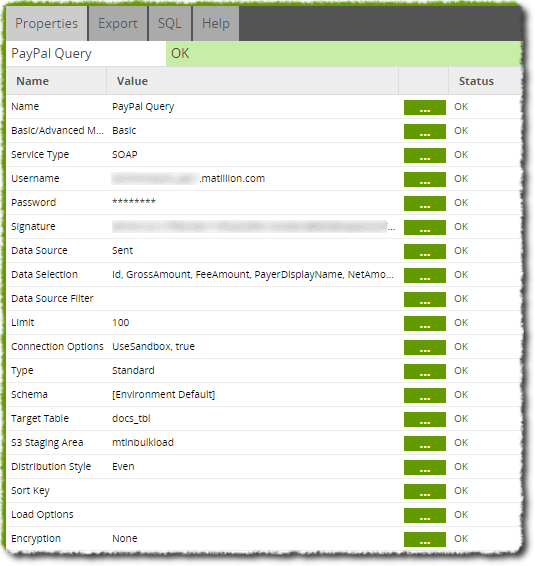Open Data Selection editor button
The width and height of the screenshot is (535, 566).
(x=425, y=275)
